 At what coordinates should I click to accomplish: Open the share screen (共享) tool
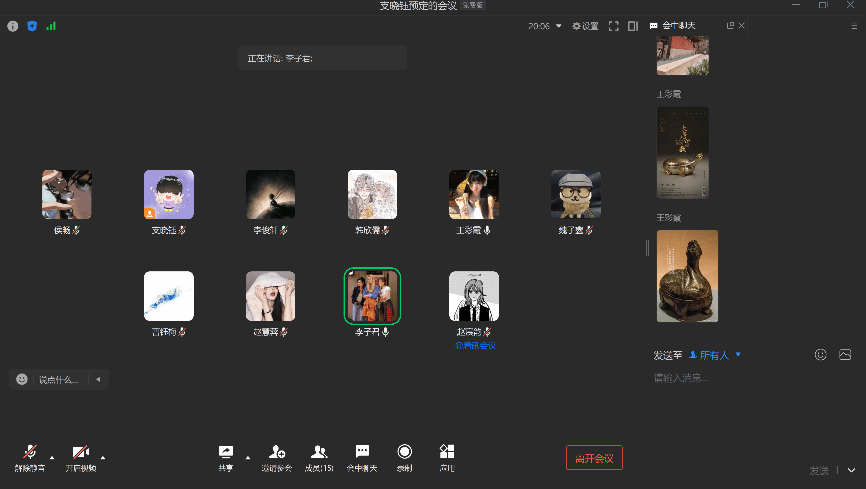(225, 457)
